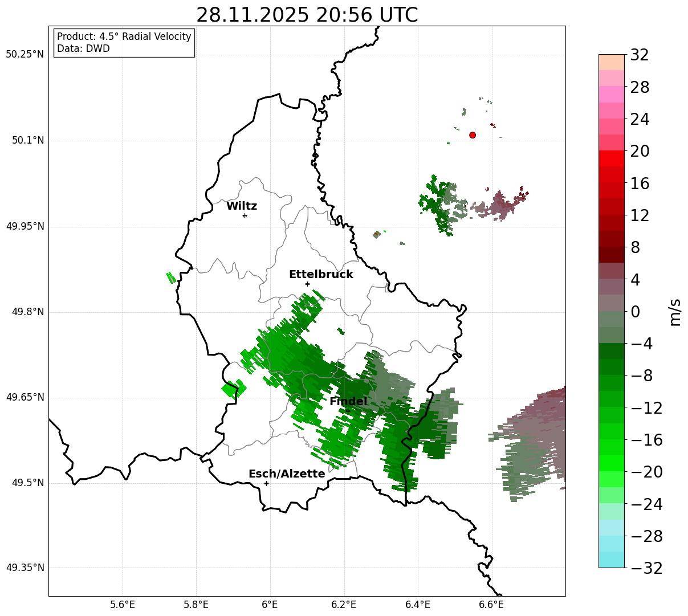Click the 49.95°N latitude label

[x=25, y=226]
